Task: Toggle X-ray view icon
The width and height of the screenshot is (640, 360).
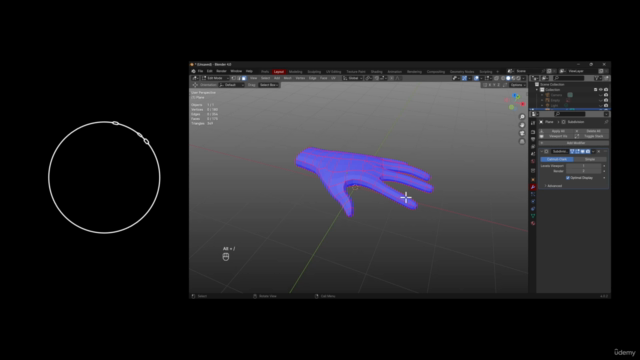Action: (496, 78)
